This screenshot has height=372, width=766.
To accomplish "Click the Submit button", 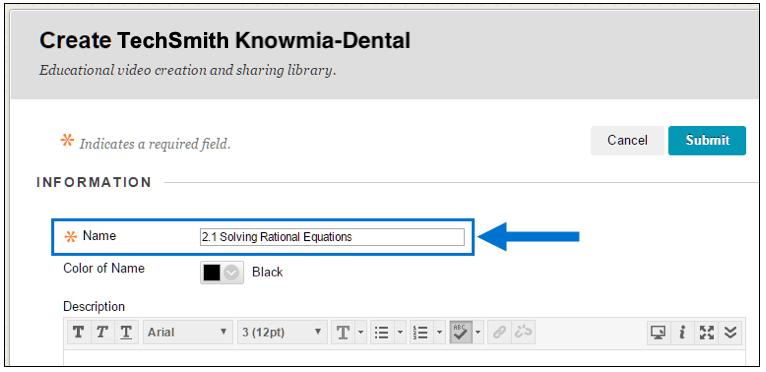I will [x=707, y=140].
